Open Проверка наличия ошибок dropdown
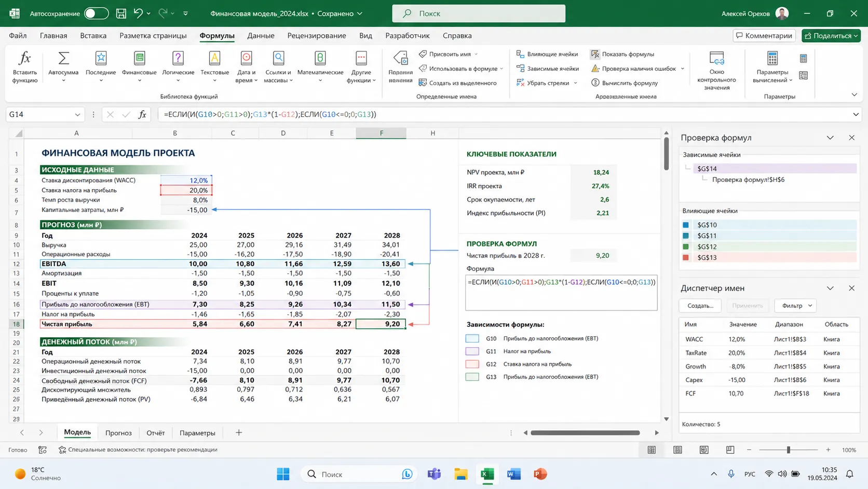Screen dimensions: 868x489 click(x=682, y=69)
